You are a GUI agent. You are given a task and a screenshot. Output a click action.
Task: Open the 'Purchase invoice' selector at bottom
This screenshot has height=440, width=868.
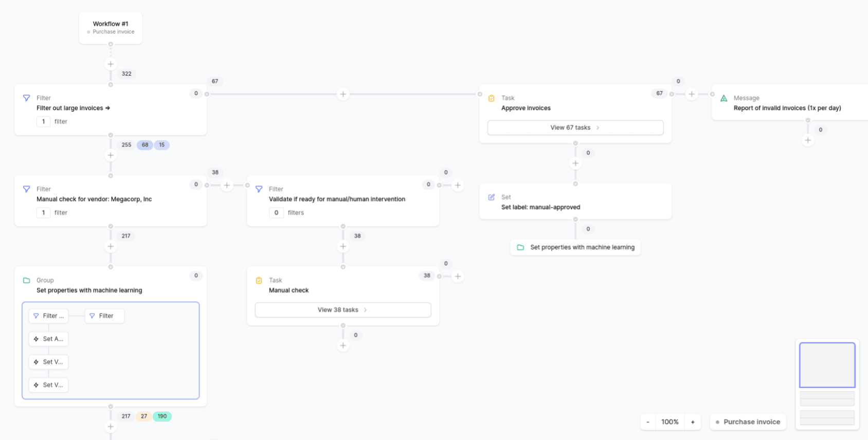point(748,422)
